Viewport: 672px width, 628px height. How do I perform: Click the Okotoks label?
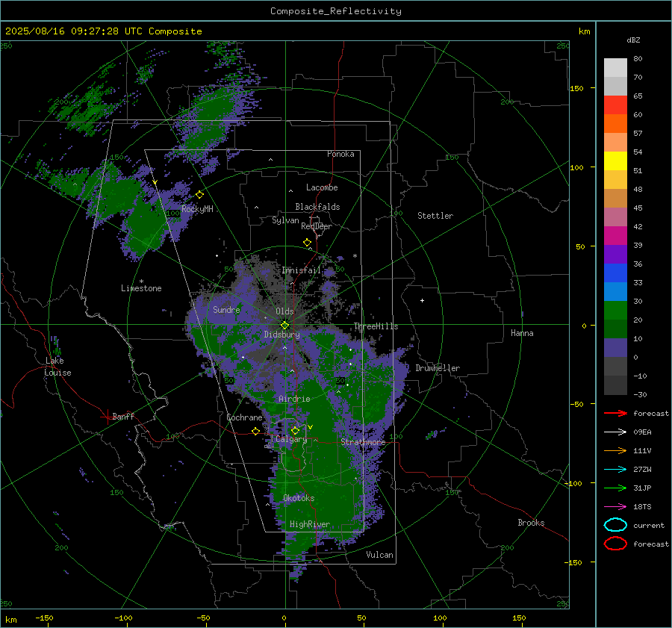[x=299, y=498]
